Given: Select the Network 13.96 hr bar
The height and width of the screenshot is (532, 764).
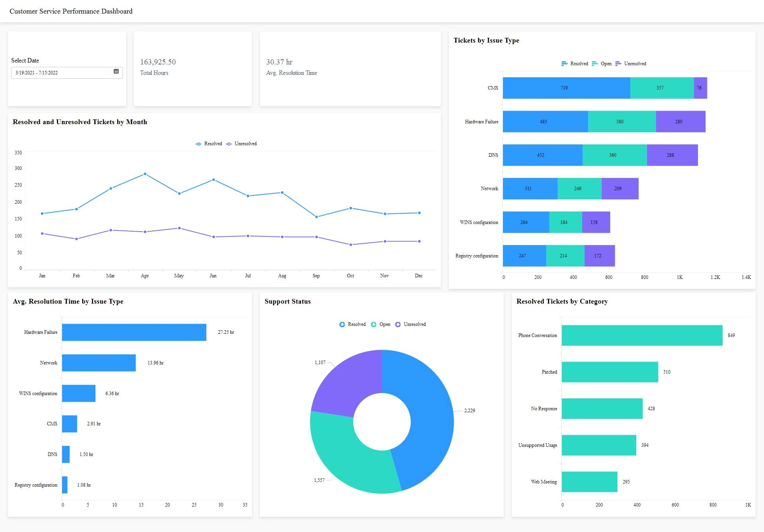Looking at the screenshot, I should [99, 363].
